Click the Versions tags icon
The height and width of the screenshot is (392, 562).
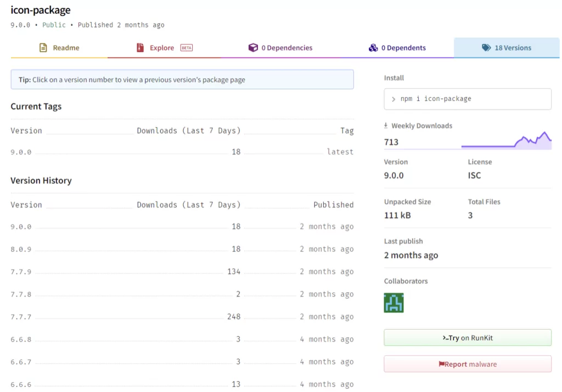coord(486,48)
